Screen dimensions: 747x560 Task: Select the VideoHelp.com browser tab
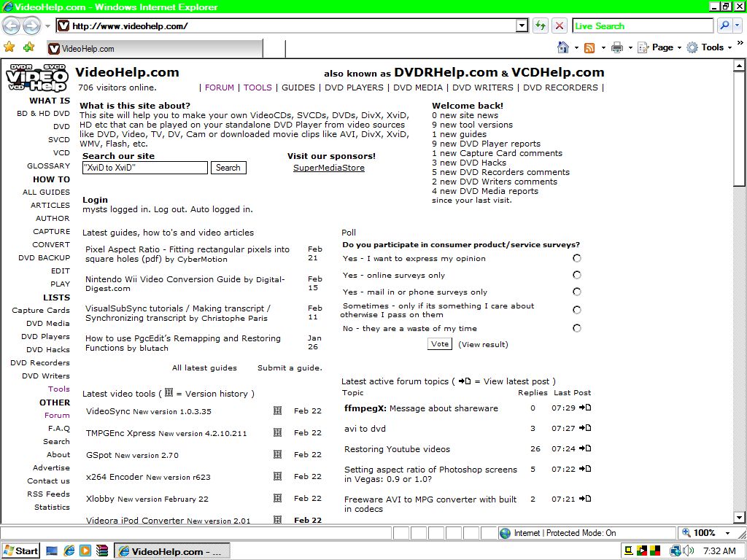tap(155, 48)
